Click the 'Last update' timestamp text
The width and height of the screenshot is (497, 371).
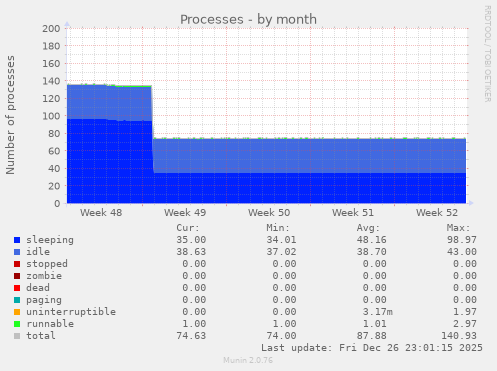tap(372, 348)
